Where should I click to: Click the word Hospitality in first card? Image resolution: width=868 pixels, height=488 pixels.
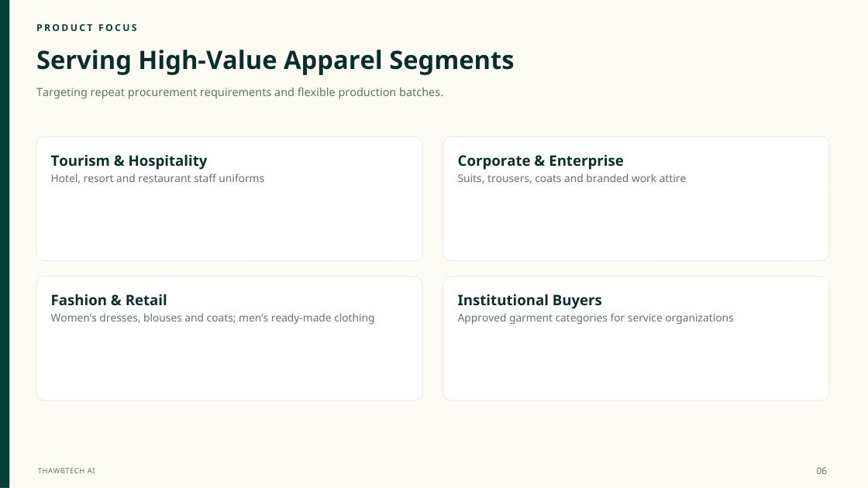tap(167, 161)
